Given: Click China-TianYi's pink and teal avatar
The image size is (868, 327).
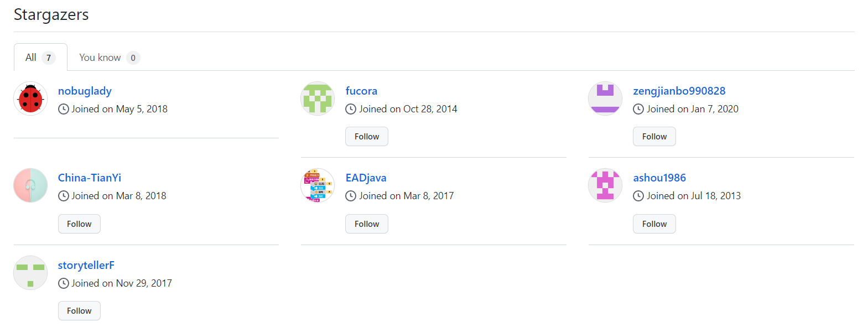Looking at the screenshot, I should click(30, 185).
